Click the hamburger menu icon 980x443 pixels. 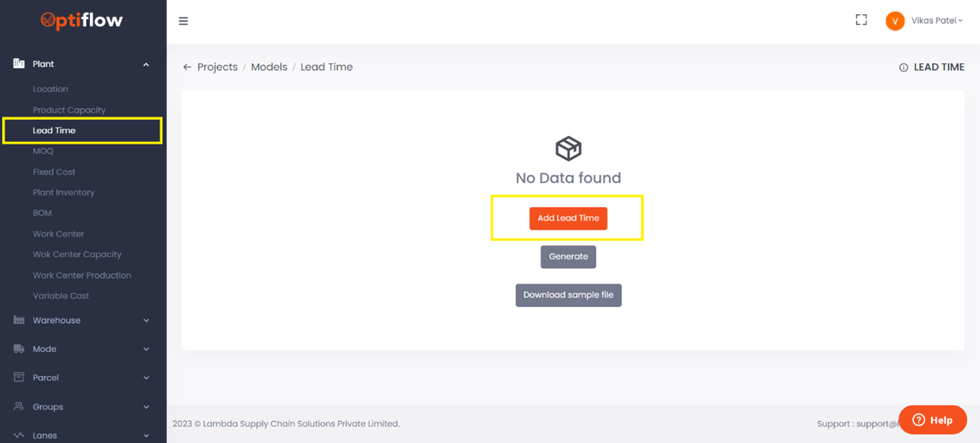coord(183,21)
